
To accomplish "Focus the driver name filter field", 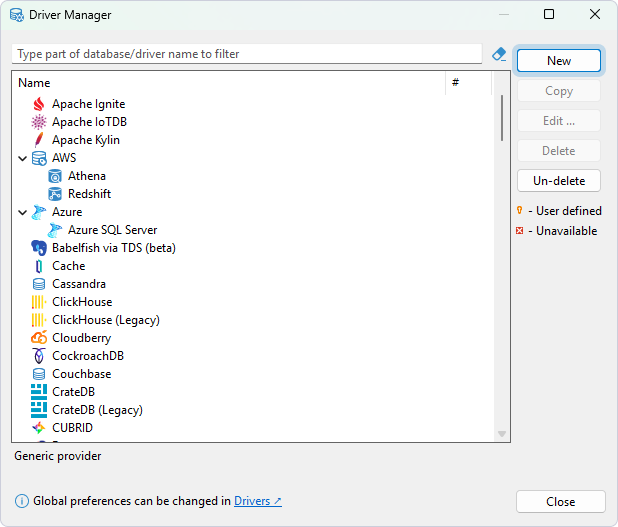I will pos(247,54).
